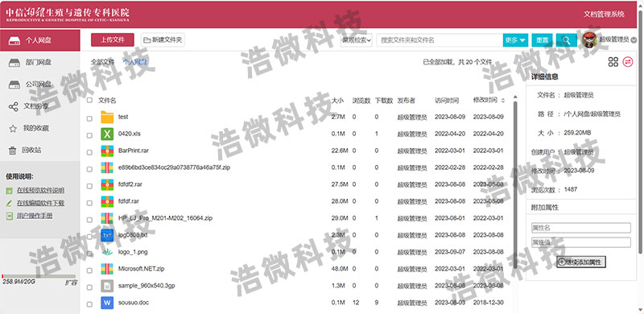This screenshot has height=314, width=644.
Task: Open the 个人网盘 personal drive
Action: 39,40
